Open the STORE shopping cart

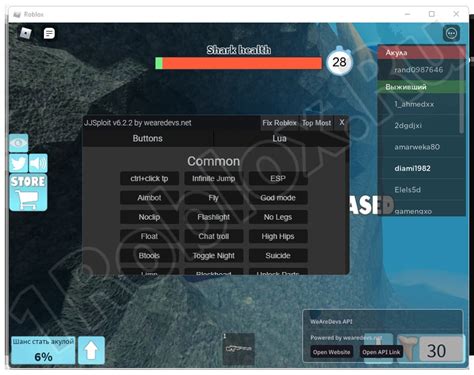tap(28, 192)
